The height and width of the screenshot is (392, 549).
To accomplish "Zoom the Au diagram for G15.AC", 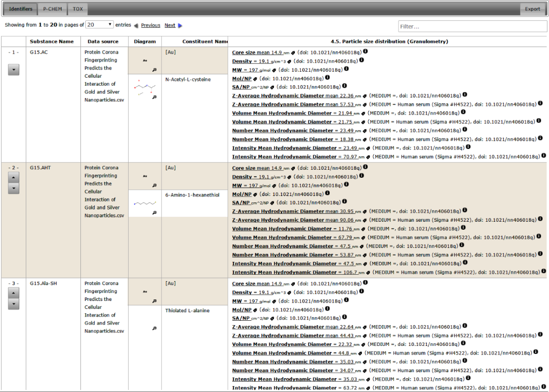I will (154, 70).
